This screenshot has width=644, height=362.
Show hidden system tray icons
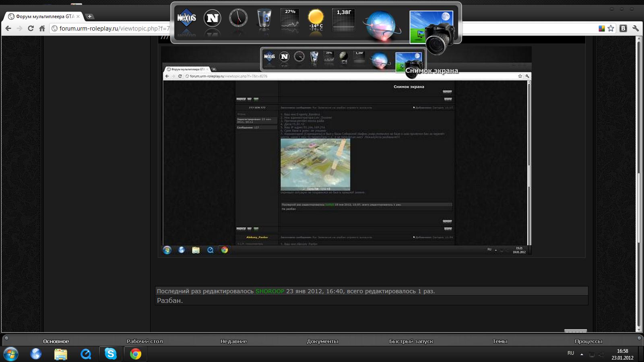582,354
